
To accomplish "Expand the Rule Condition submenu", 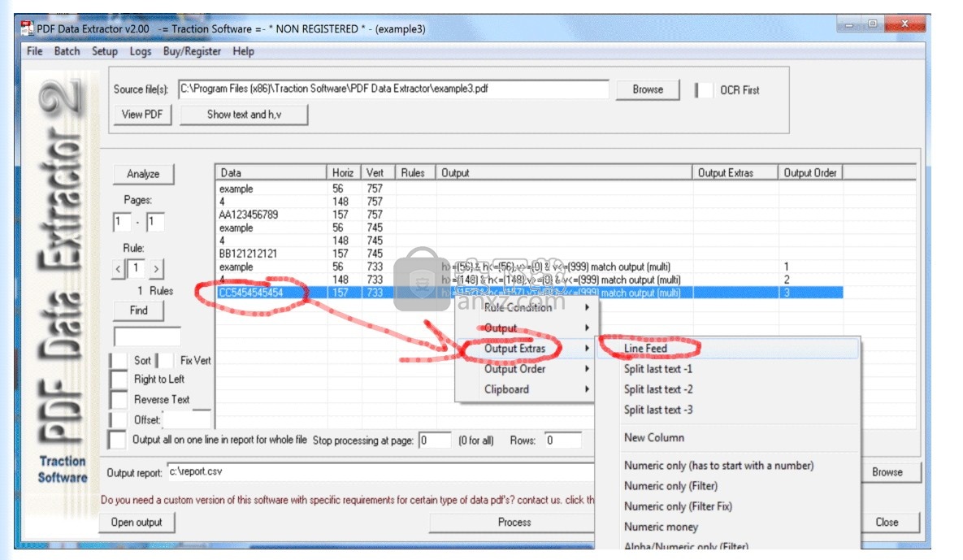I will coord(526,307).
